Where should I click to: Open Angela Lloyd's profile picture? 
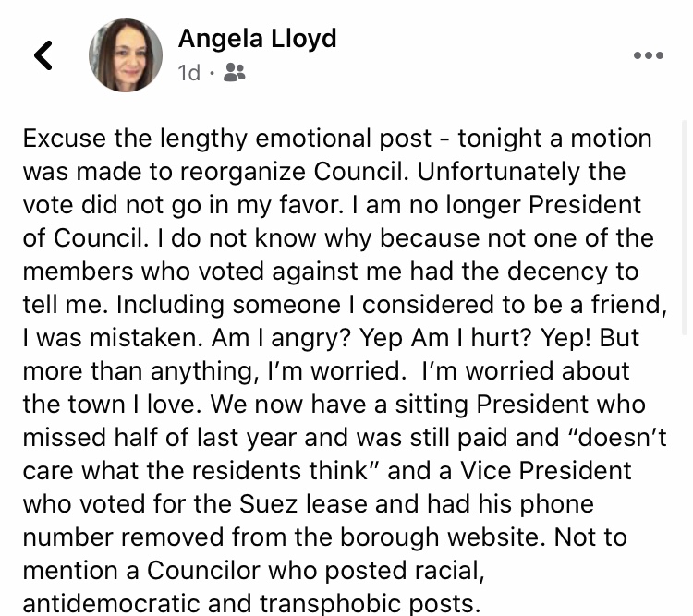[126, 54]
